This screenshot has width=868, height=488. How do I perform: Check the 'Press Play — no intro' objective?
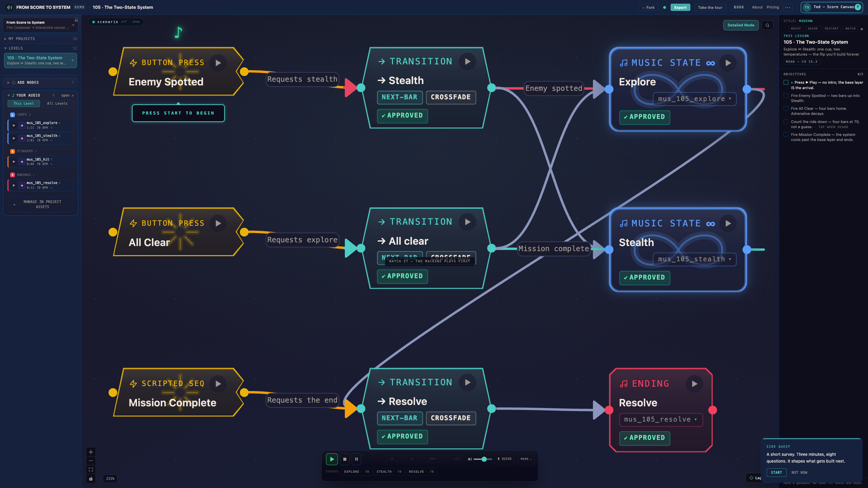[x=786, y=83]
